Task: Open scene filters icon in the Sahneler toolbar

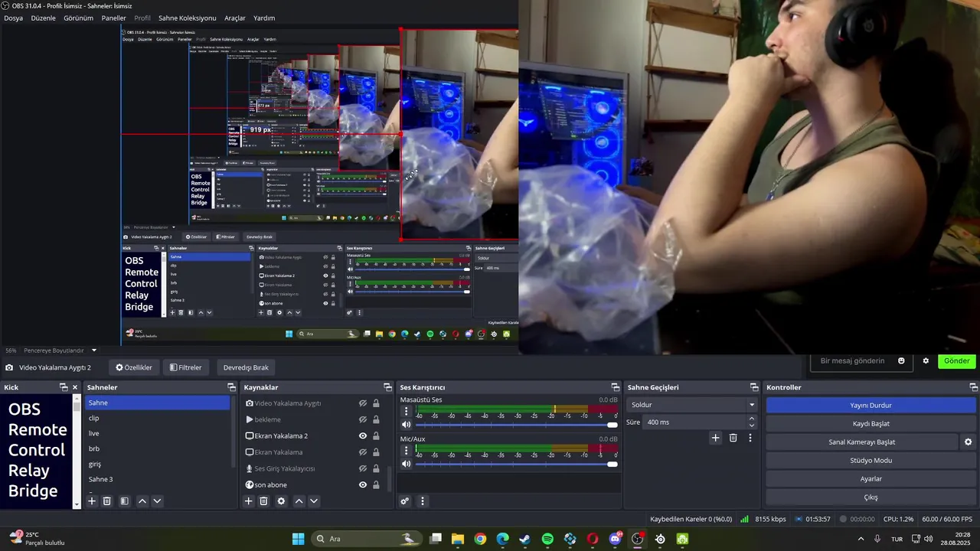Action: click(125, 501)
